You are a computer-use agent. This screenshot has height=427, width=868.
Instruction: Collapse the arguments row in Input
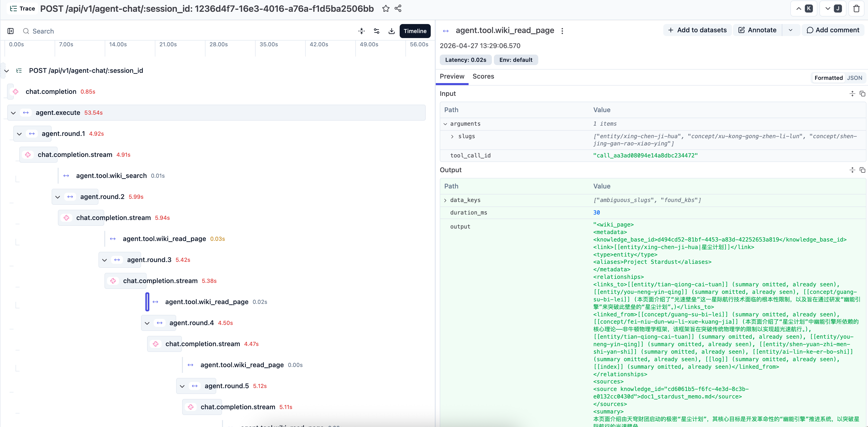point(445,124)
